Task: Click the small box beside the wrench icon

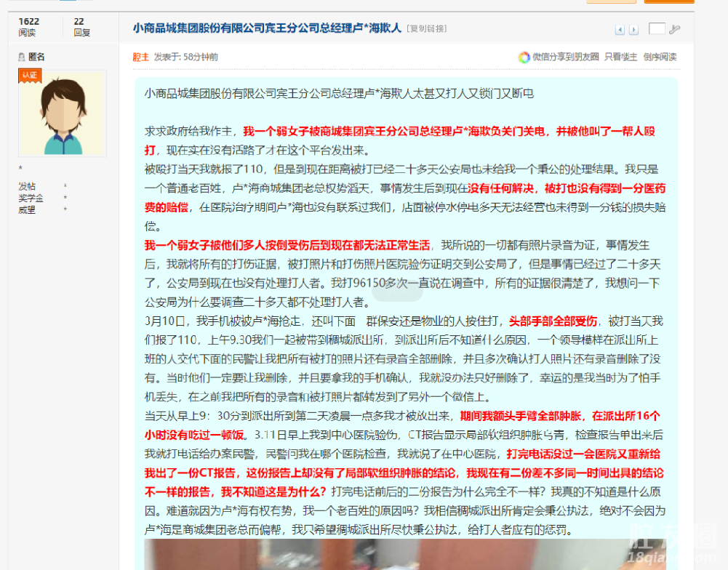Action: (657, 29)
